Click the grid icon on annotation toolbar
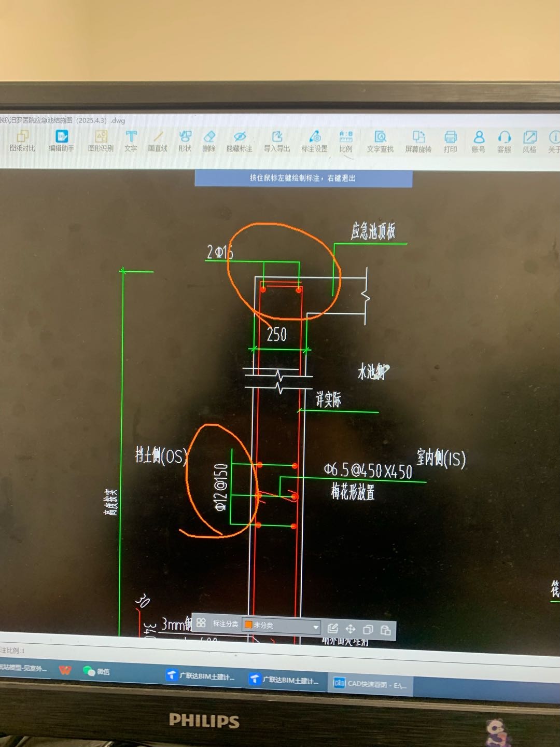Viewport: 560px width, 747px height. point(201,622)
